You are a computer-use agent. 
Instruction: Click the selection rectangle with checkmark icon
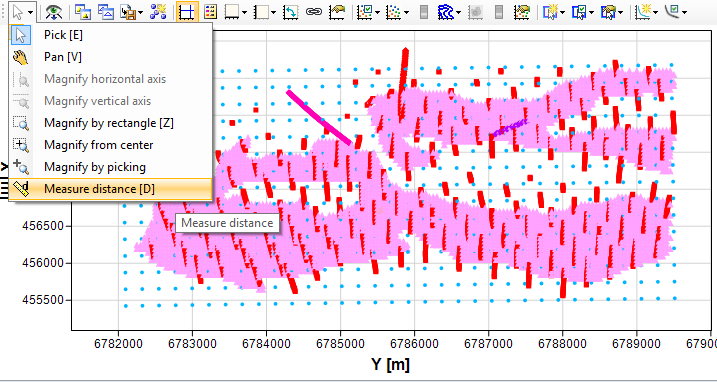tap(578, 11)
